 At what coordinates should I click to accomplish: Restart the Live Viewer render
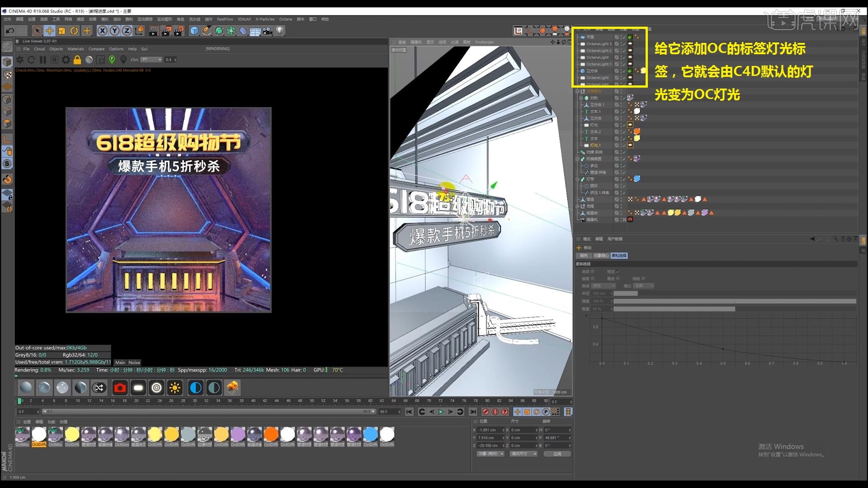tap(31, 59)
